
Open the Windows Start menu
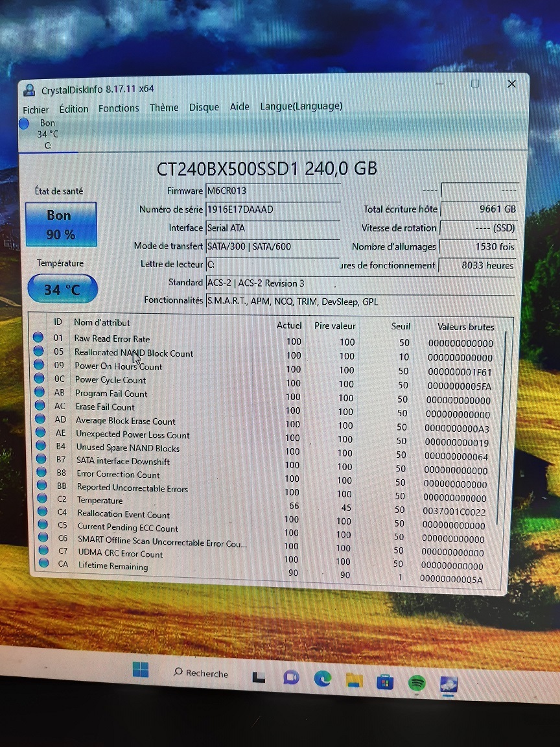click(x=141, y=669)
